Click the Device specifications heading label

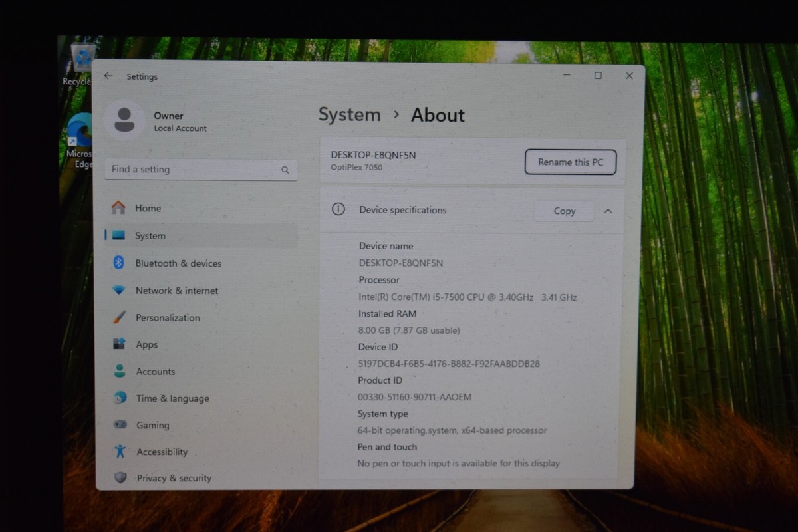403,210
